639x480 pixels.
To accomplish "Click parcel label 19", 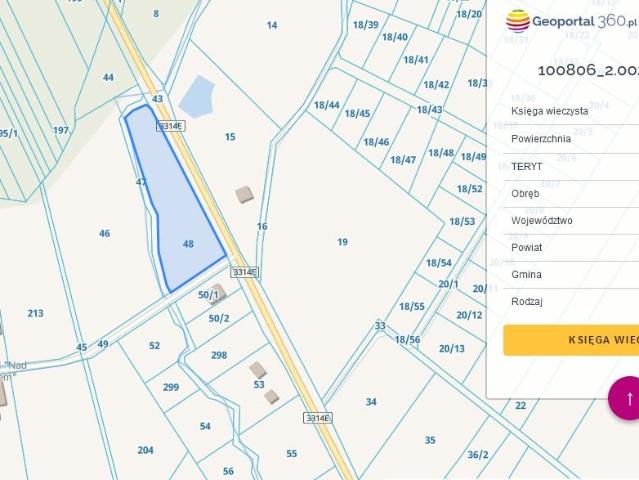I will point(342,242).
